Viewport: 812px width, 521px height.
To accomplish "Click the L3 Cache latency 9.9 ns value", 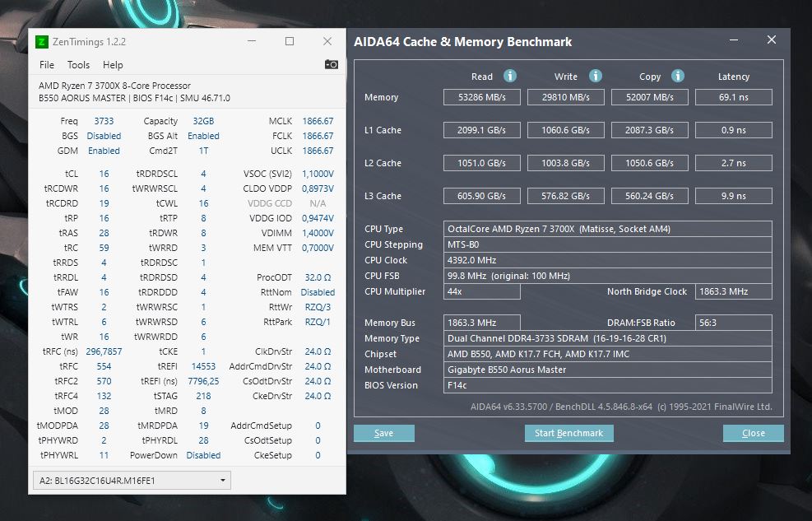I will click(x=733, y=196).
